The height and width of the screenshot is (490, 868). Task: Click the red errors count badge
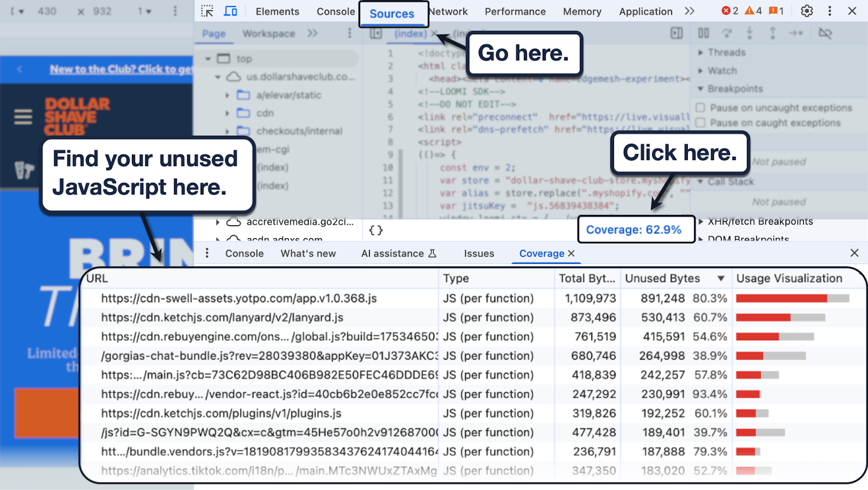point(730,11)
